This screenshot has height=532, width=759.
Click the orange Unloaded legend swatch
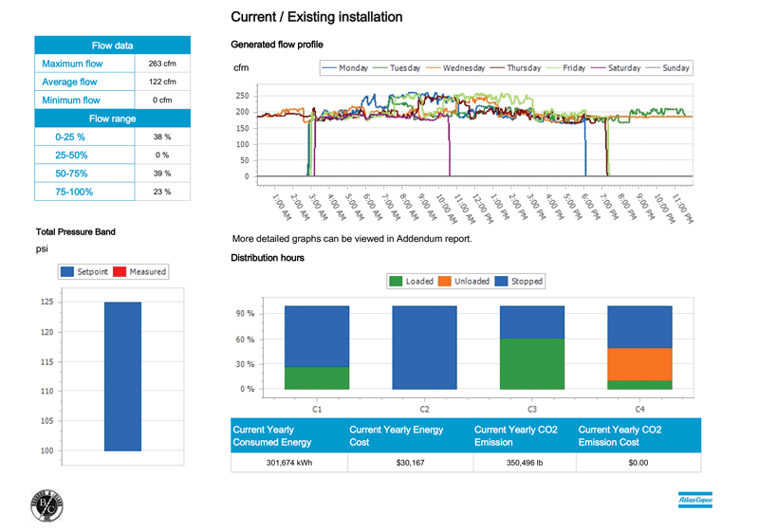pyautogui.click(x=444, y=281)
